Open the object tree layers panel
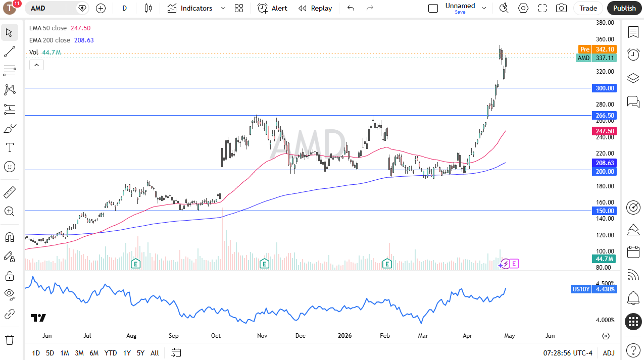Screen dimensions: 644x360 (633, 78)
